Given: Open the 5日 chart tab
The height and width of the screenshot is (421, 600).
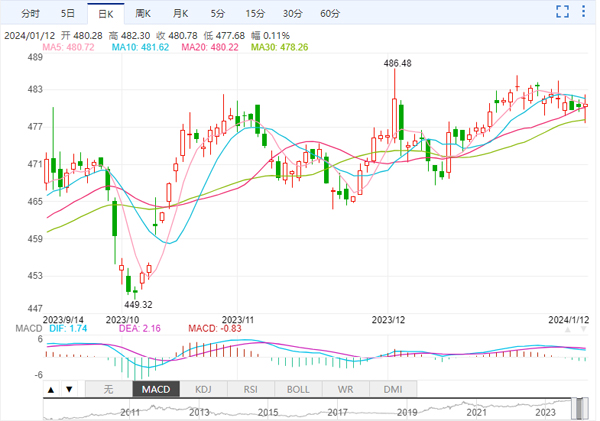Looking at the screenshot, I should (68, 14).
